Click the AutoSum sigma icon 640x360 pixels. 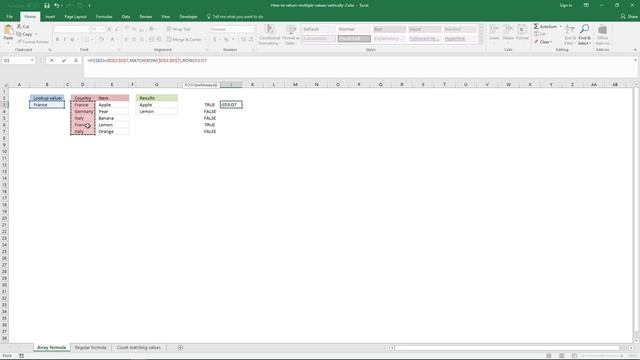pyautogui.click(x=536, y=27)
